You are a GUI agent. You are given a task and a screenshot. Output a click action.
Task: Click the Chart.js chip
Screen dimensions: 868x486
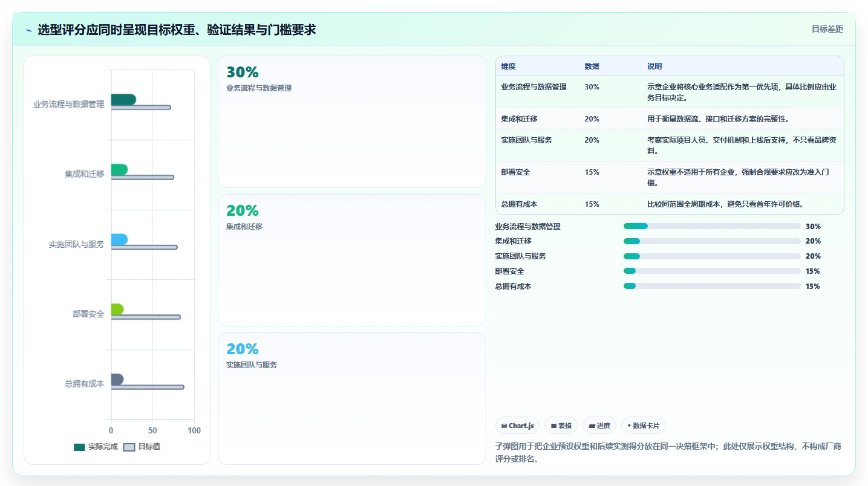click(x=517, y=426)
